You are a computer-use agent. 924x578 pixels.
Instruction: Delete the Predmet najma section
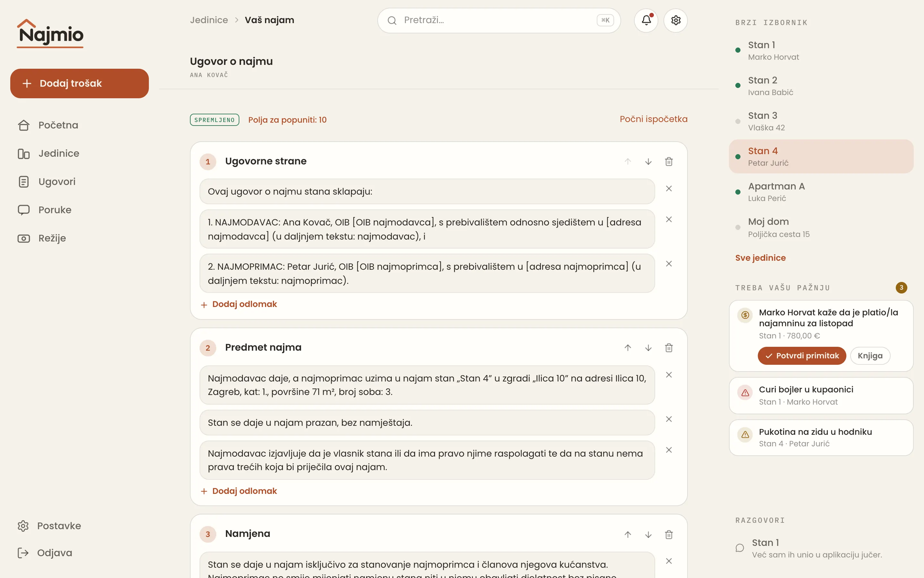pos(669,348)
